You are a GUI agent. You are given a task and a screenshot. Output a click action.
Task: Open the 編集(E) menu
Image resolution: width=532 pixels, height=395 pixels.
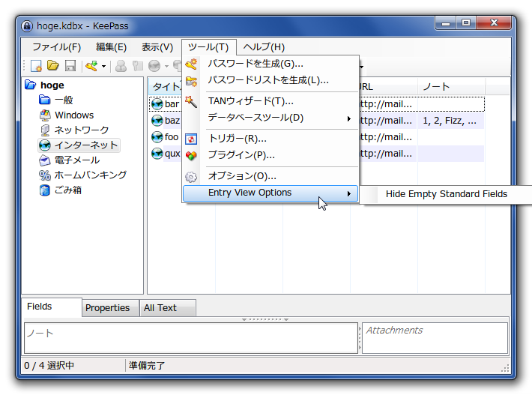point(112,47)
